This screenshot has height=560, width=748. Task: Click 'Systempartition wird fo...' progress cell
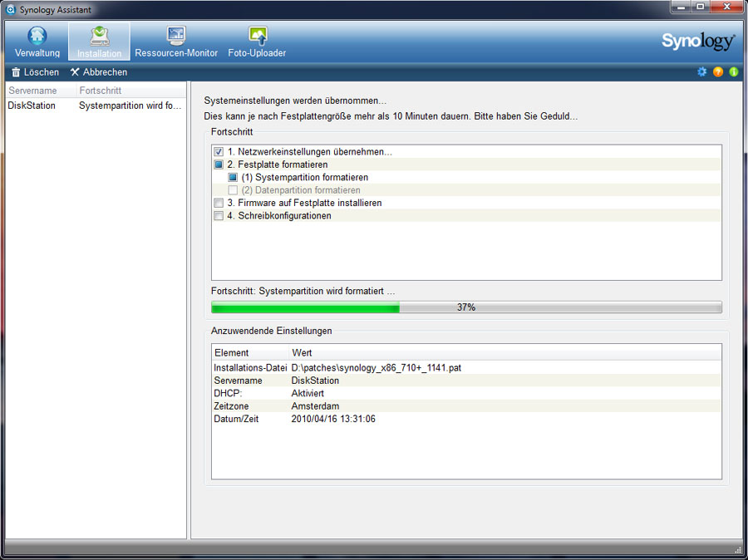click(130, 106)
